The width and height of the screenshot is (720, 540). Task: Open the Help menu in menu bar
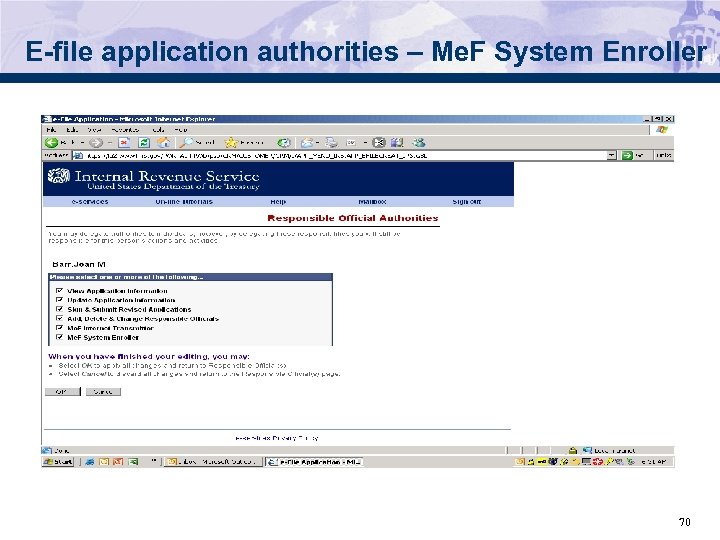pyautogui.click(x=181, y=130)
